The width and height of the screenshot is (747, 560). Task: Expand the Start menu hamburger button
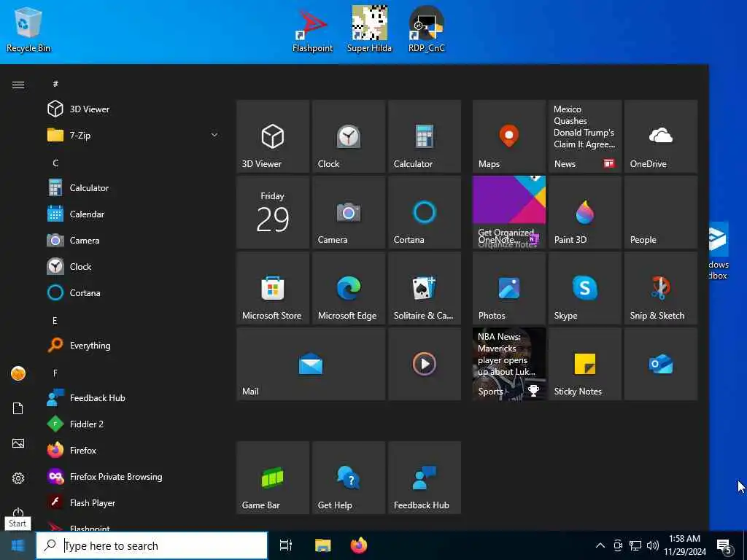(18, 85)
